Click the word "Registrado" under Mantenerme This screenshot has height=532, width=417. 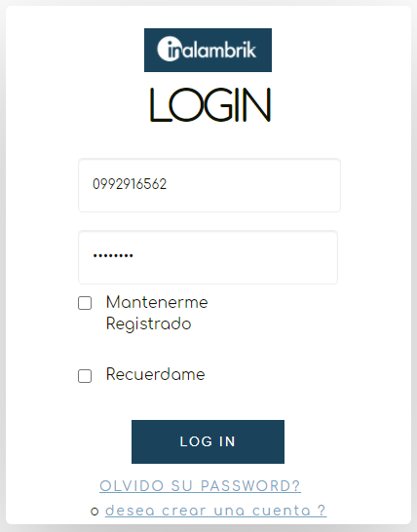[x=149, y=323]
